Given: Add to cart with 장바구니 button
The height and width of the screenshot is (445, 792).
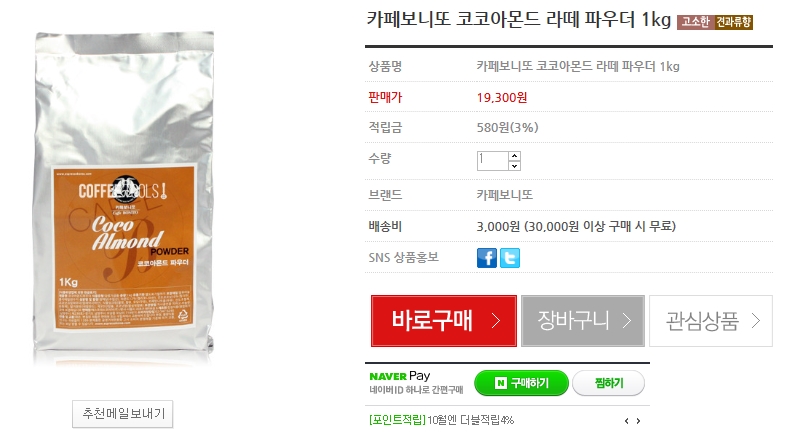Looking at the screenshot, I should [583, 321].
